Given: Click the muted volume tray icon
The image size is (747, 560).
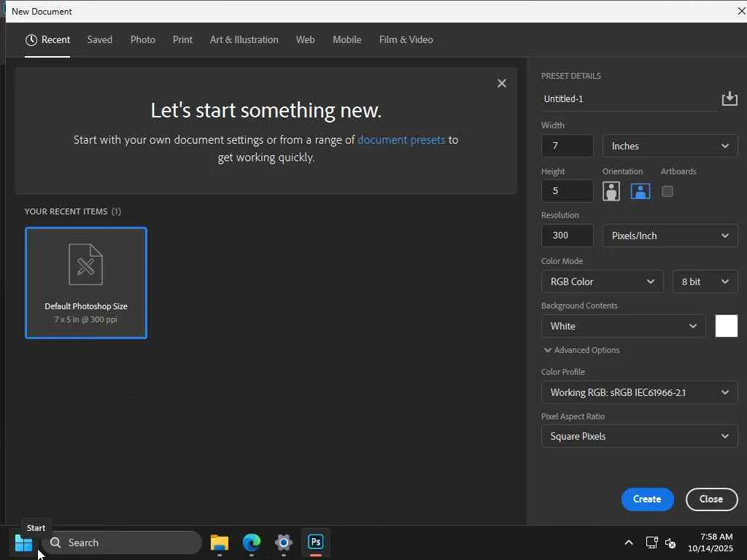Looking at the screenshot, I should (x=670, y=542).
